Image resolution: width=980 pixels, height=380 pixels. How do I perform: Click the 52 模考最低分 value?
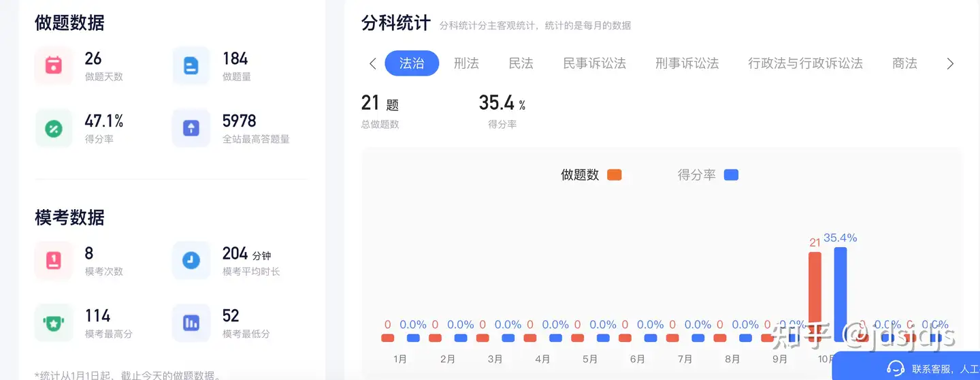coord(231,316)
